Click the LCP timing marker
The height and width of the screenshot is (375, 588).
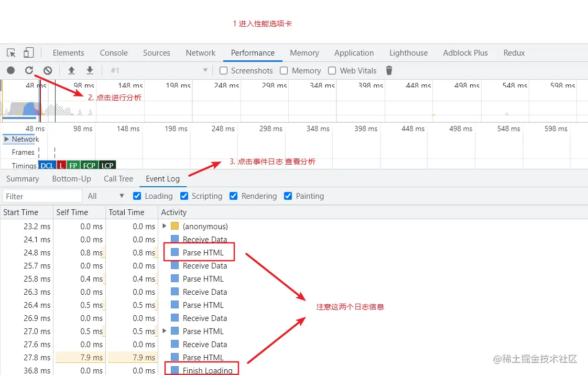tap(107, 166)
